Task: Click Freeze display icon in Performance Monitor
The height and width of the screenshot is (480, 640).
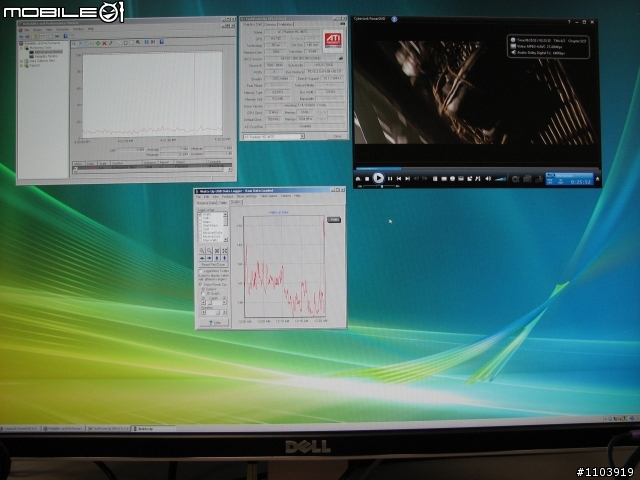Action: [x=146, y=42]
